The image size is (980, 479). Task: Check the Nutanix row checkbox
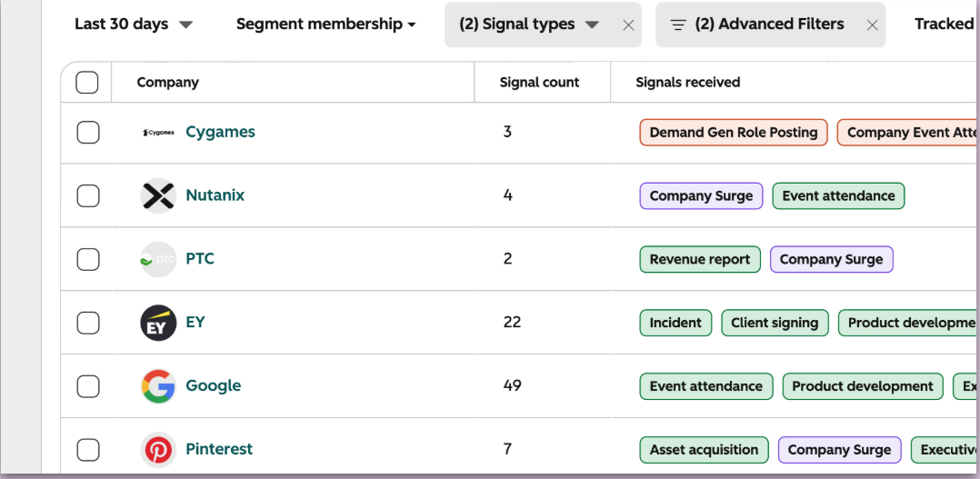88,195
